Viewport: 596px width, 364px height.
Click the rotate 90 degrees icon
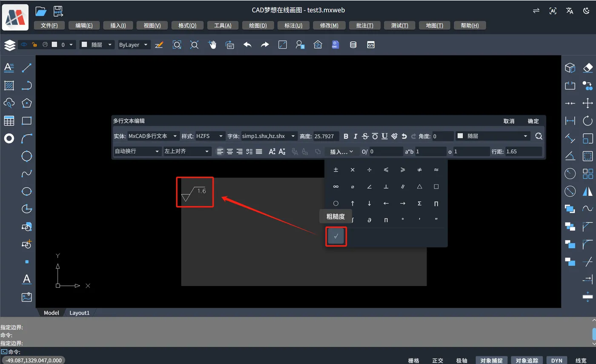pyautogui.click(x=230, y=45)
